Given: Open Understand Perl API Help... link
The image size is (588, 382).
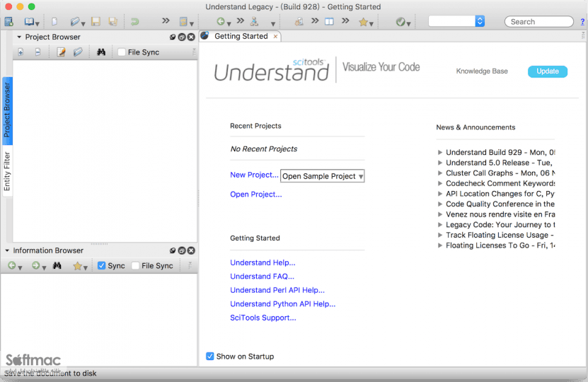Looking at the screenshot, I should click(x=277, y=290).
